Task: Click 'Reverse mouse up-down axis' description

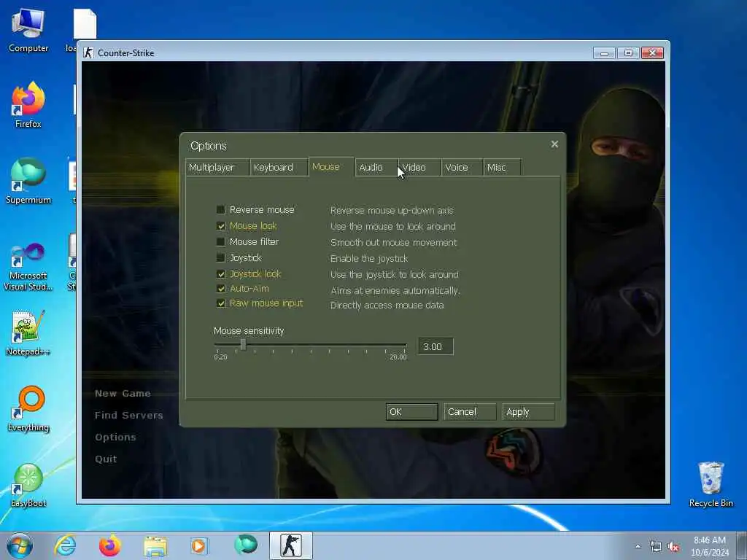Action: (392, 211)
